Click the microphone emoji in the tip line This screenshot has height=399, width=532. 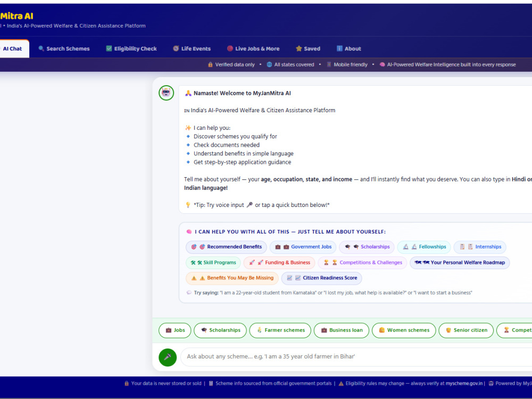250,205
